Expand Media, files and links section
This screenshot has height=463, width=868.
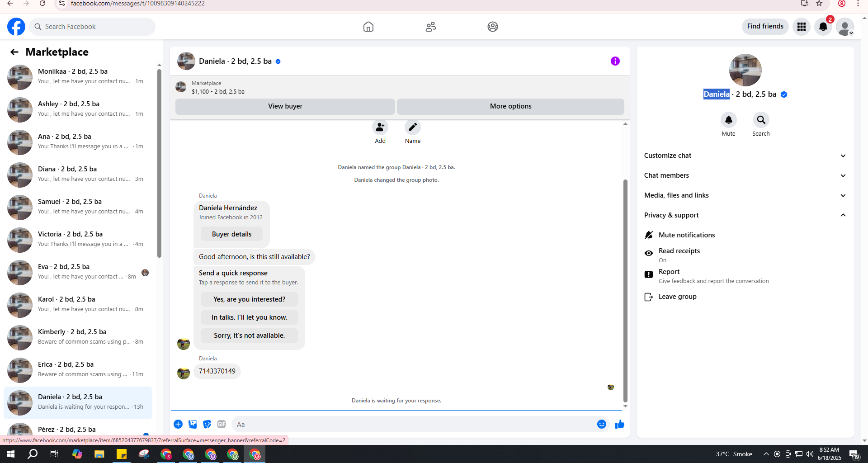[x=745, y=195]
